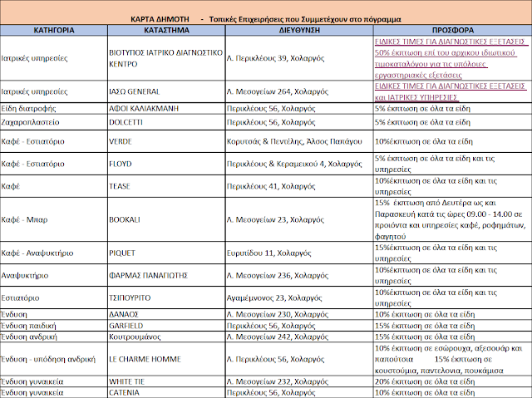Select the category cell Εστιατόριο

[x=54, y=297]
